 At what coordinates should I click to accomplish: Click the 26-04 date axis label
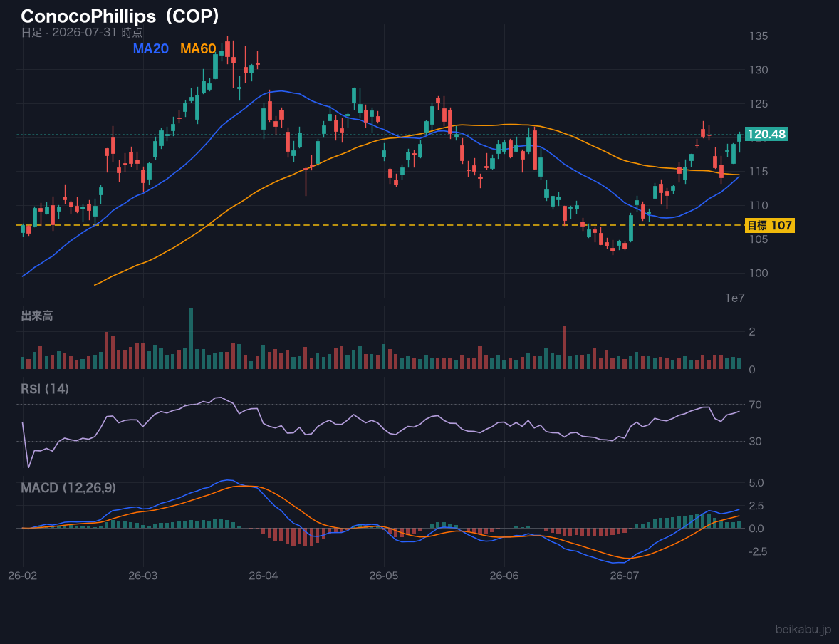tap(264, 576)
